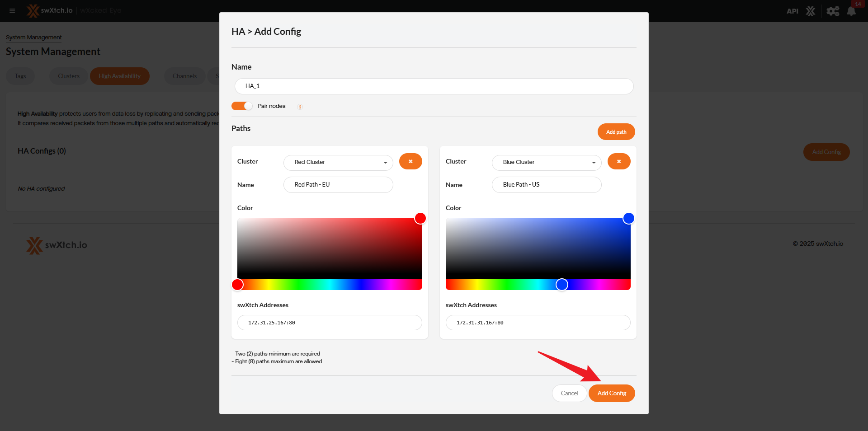Click the HA_1 name input field
Image resolution: width=868 pixels, height=431 pixels.
pyautogui.click(x=434, y=86)
